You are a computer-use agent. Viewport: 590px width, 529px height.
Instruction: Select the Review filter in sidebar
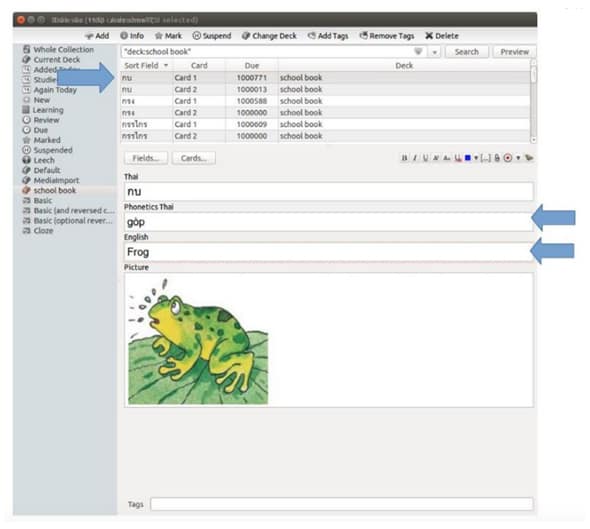(x=41, y=120)
